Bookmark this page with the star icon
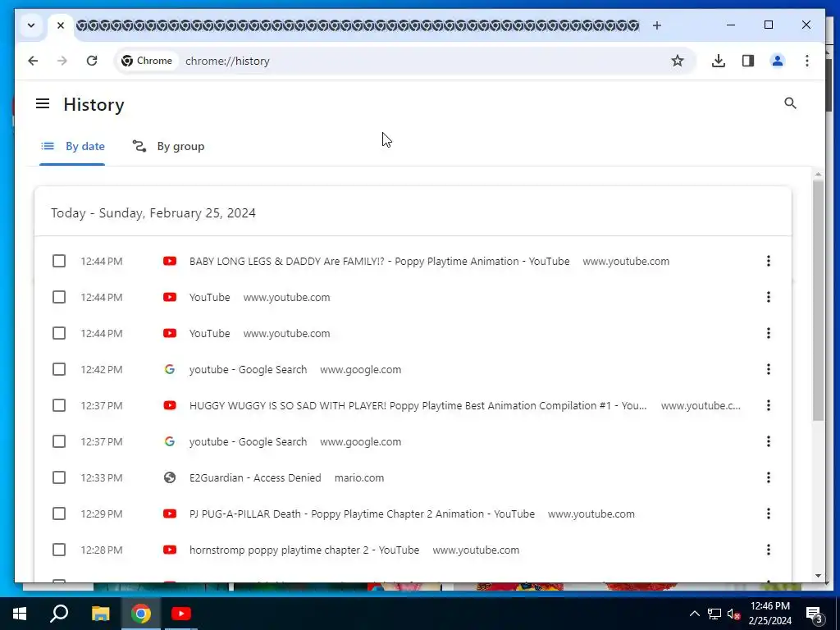This screenshot has width=840, height=630. 677,61
